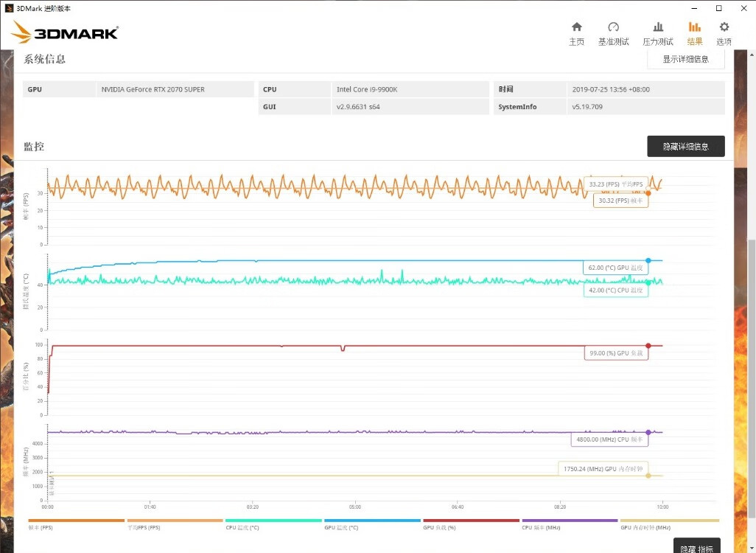Click the CPU frequency line end marker
Viewport: 756px width, 553px height.
pos(648,432)
